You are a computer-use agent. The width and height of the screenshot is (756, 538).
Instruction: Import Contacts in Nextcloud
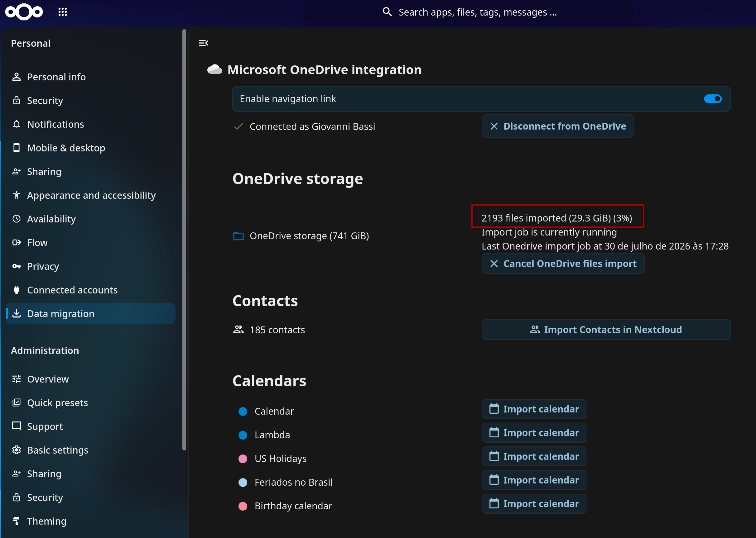point(606,330)
